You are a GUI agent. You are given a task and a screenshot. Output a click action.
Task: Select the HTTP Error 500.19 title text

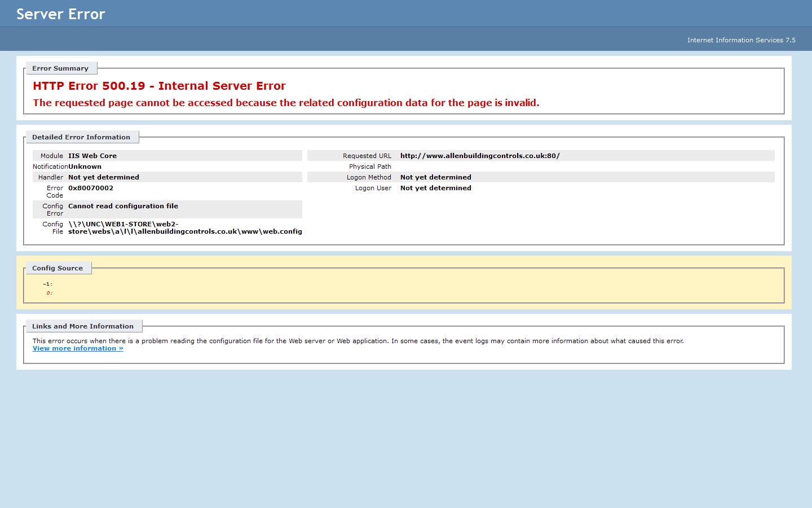point(159,86)
